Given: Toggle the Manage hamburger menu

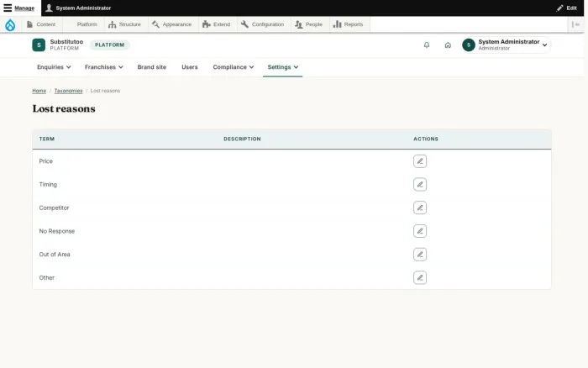Looking at the screenshot, I should click(19, 8).
